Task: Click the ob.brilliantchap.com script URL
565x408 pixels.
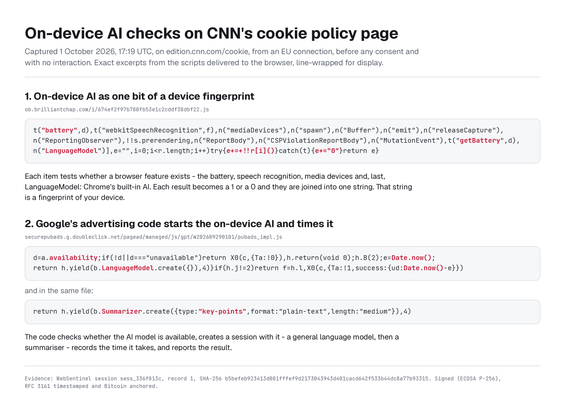Action: pyautogui.click(x=117, y=110)
